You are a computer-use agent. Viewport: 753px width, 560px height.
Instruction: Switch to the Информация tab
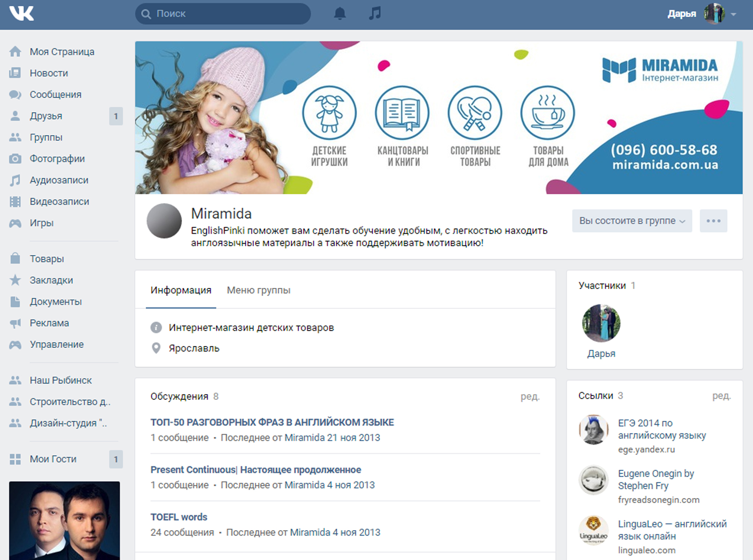point(181,290)
